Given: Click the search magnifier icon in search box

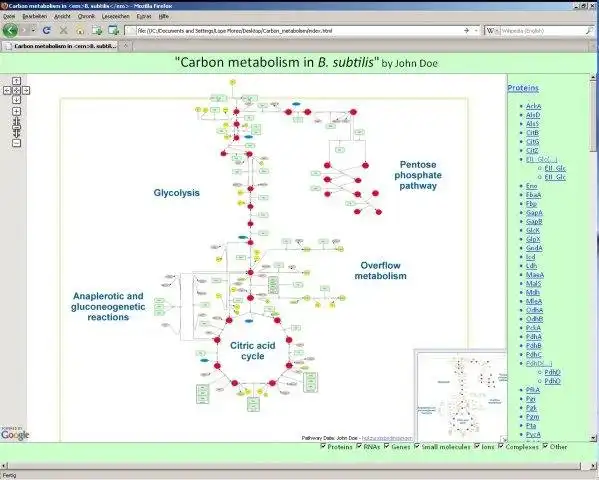Looking at the screenshot, I should click(589, 31).
